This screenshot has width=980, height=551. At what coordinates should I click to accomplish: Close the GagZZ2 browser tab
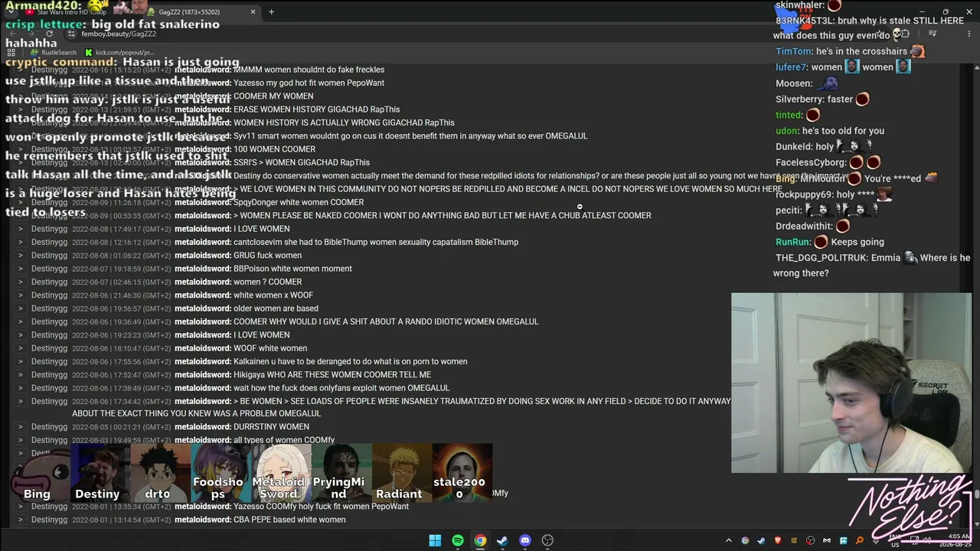pos(253,11)
